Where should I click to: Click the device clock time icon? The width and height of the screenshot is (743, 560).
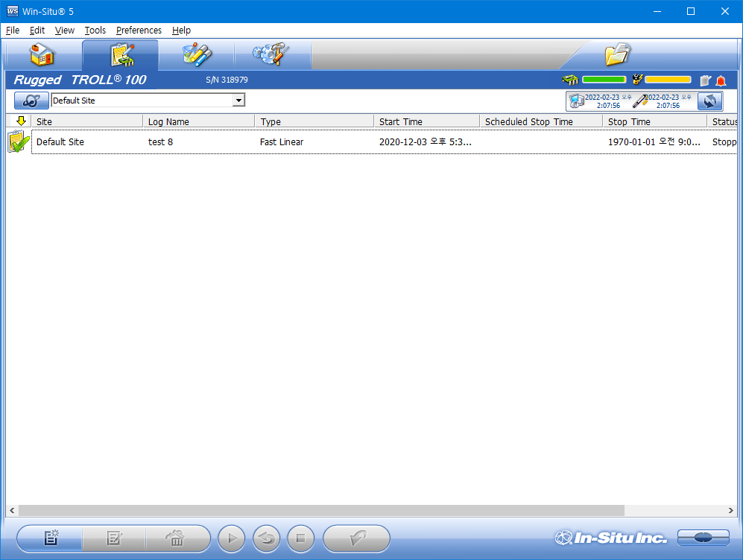(x=640, y=101)
